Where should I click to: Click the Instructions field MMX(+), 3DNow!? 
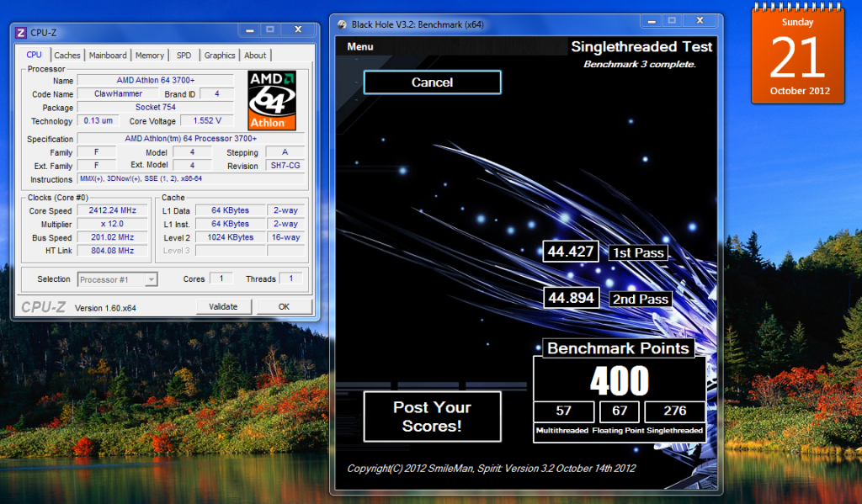coord(191,178)
